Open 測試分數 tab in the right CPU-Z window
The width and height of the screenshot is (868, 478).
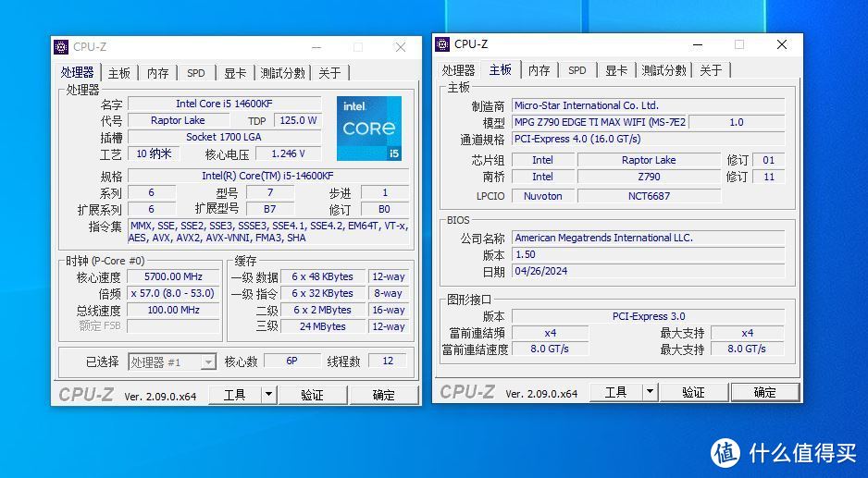(663, 70)
